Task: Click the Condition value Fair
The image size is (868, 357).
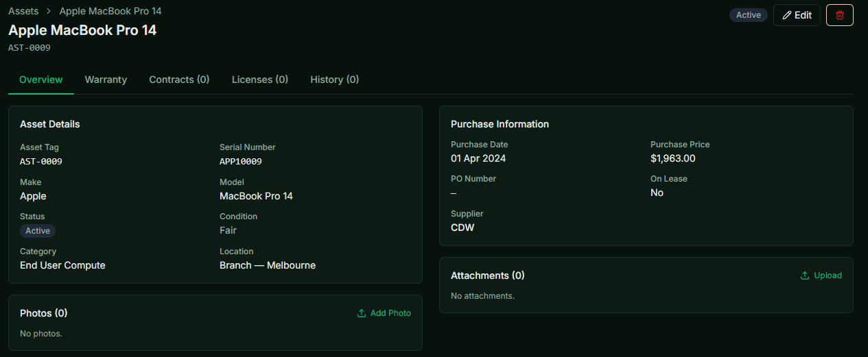Action: pos(228,230)
